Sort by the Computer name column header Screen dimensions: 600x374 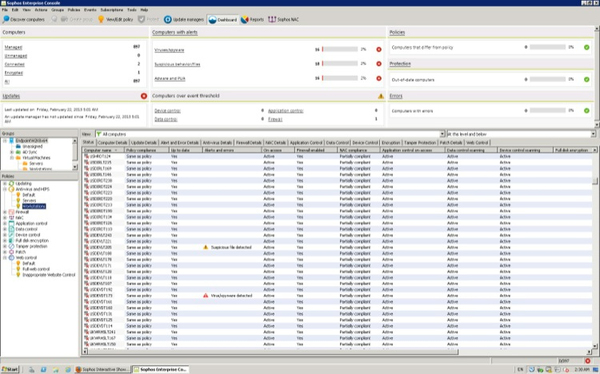click(x=103, y=150)
